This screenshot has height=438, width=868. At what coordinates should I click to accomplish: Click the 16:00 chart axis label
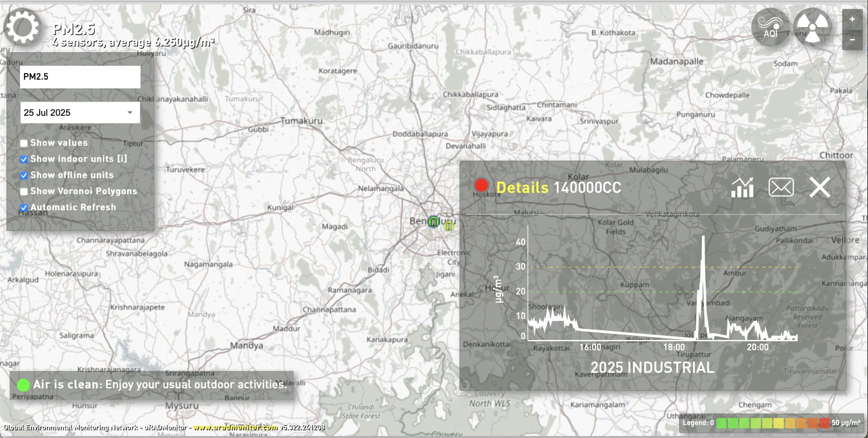(x=590, y=347)
